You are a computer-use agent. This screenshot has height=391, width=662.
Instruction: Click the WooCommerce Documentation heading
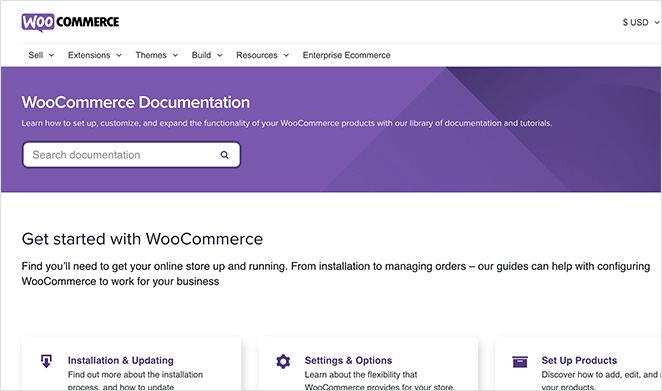tap(136, 103)
